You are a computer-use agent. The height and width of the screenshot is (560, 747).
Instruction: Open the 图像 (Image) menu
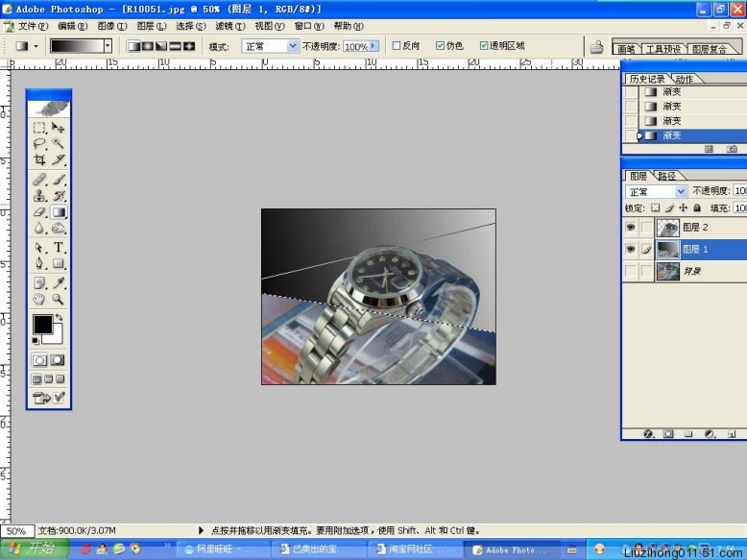pyautogui.click(x=112, y=26)
